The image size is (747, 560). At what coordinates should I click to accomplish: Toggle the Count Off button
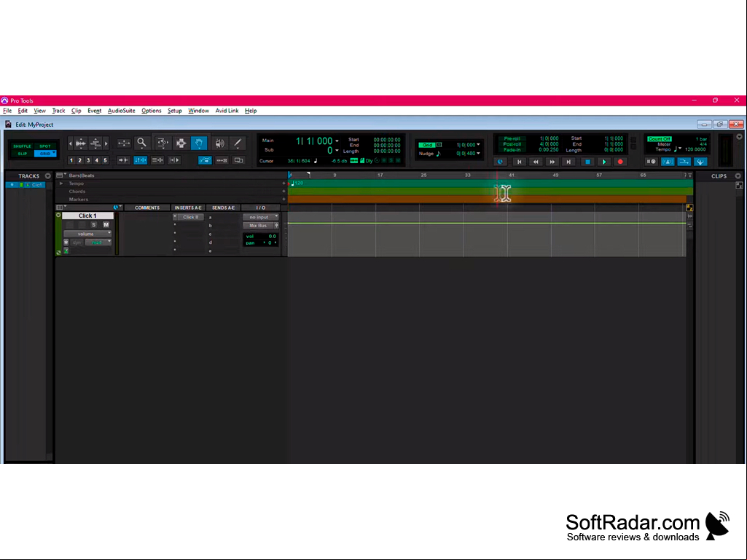660,139
